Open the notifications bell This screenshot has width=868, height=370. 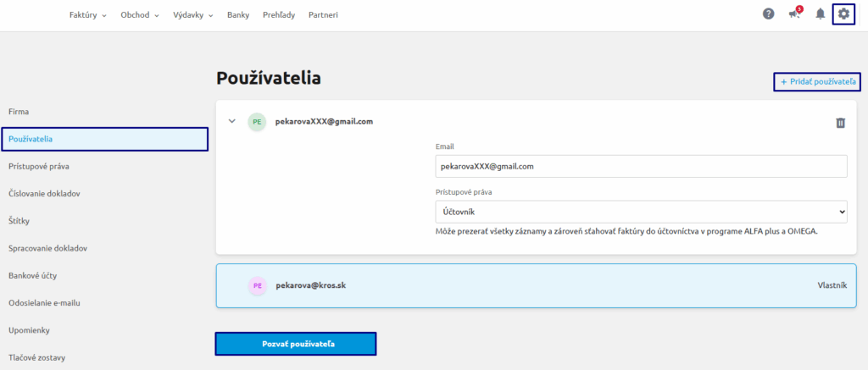(820, 14)
